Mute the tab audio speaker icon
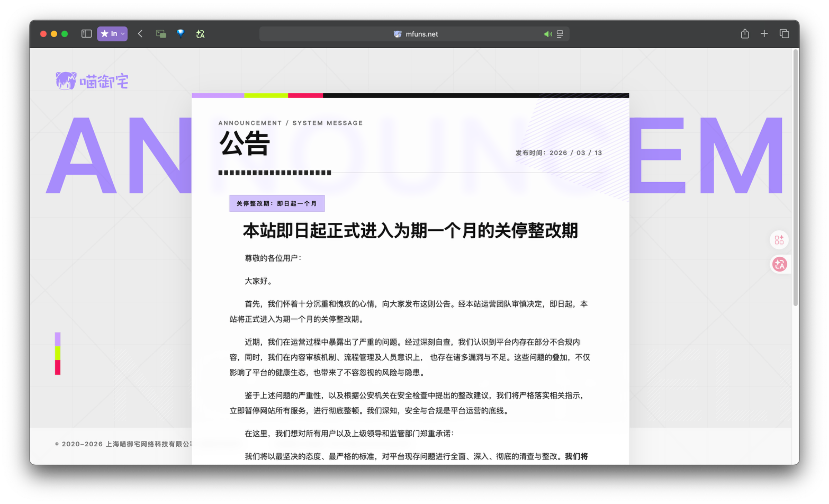 (x=548, y=34)
